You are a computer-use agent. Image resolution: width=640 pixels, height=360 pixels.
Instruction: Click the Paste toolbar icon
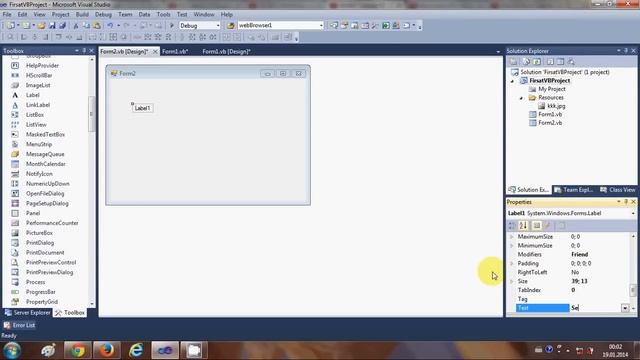coord(97,25)
